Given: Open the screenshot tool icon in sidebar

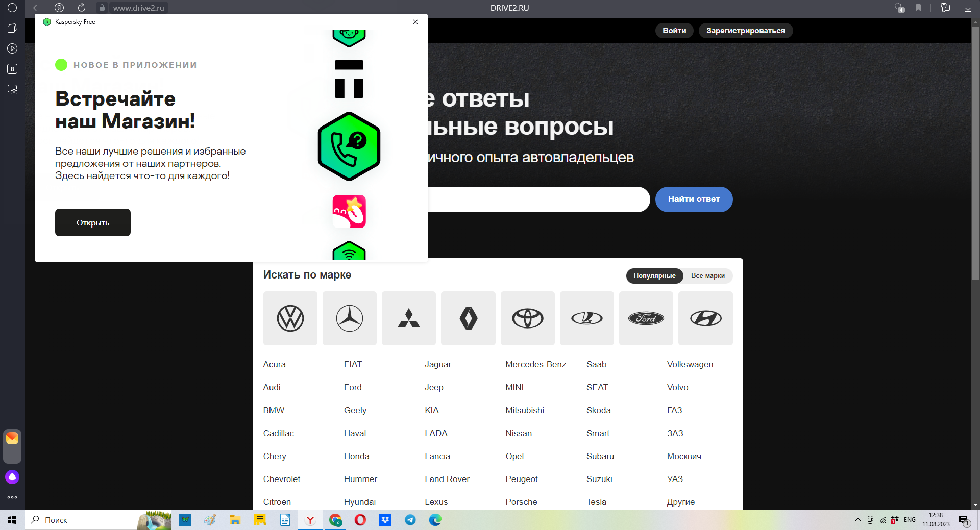Looking at the screenshot, I should (12, 90).
